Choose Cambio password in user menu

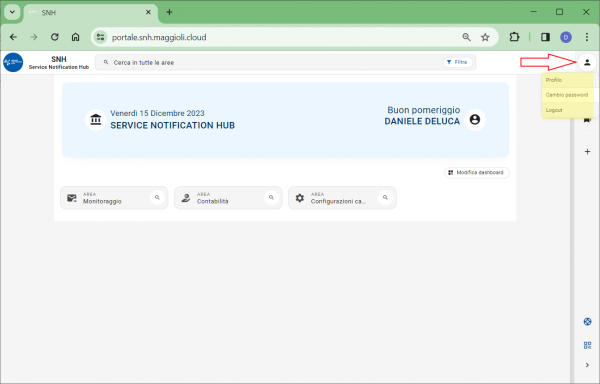(x=567, y=95)
